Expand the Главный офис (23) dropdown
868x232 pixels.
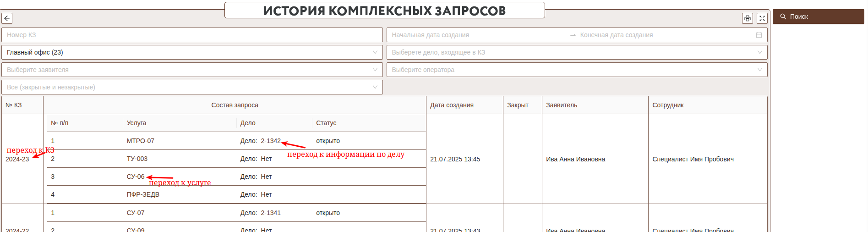192,52
